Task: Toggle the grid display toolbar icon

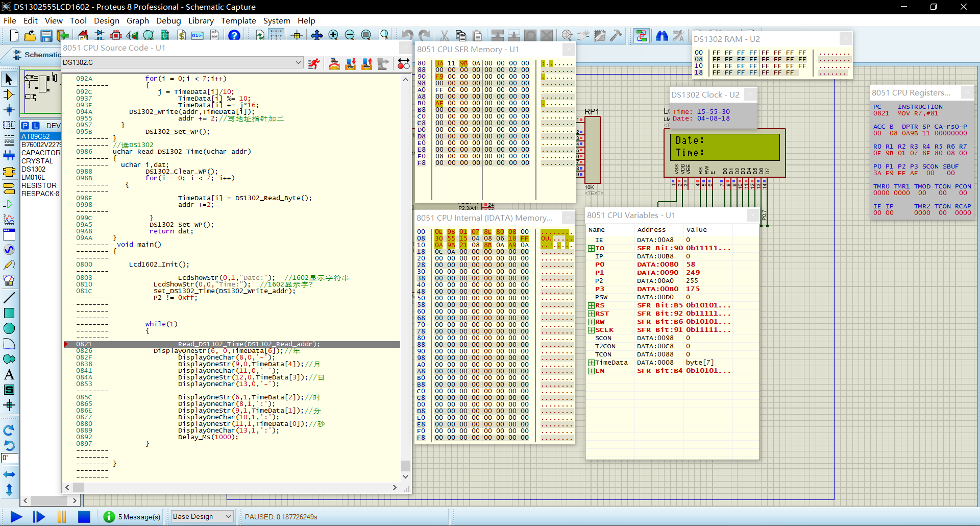Action: pos(276,35)
